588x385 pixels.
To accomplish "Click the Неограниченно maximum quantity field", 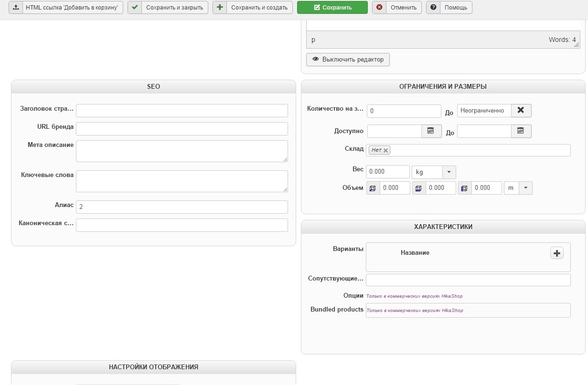I will 484,111.
